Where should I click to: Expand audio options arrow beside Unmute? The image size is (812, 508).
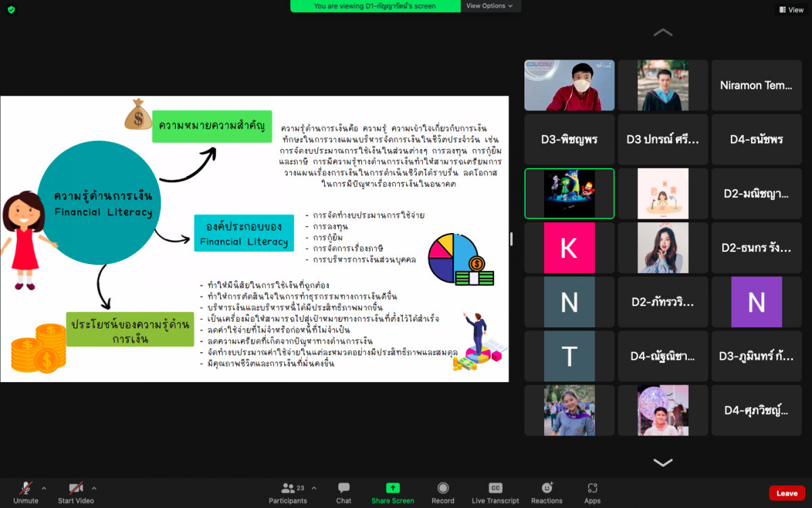(x=44, y=488)
